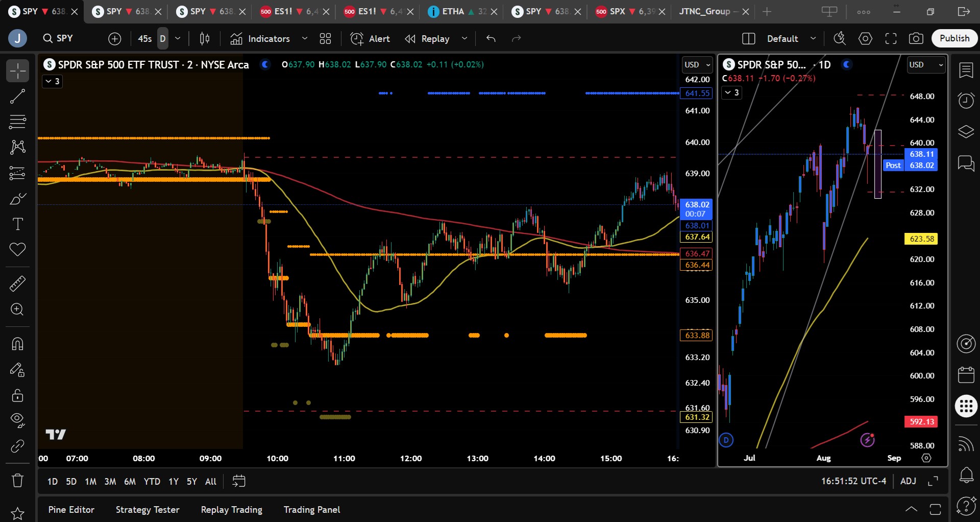Image resolution: width=980 pixels, height=522 pixels.
Task: Open the USD currency dropdown on 2-minute chart
Action: point(697,65)
